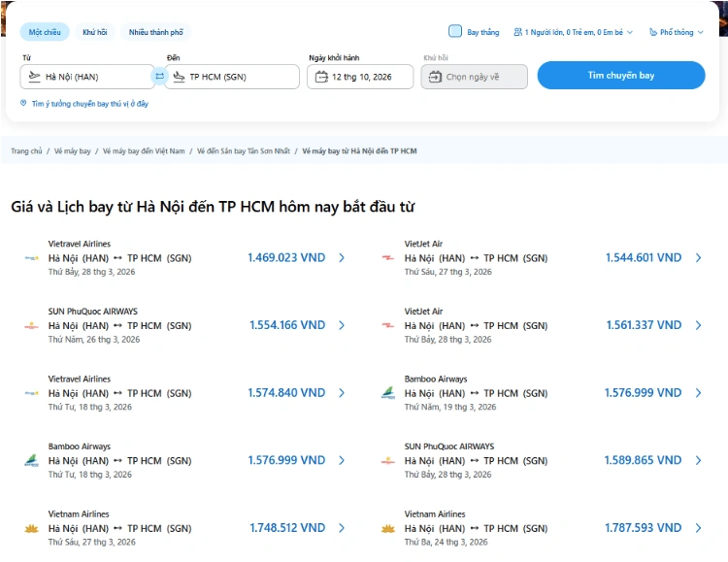Click the departure plane icon in Từ field
The height and width of the screenshot is (562, 728).
pos(34,76)
